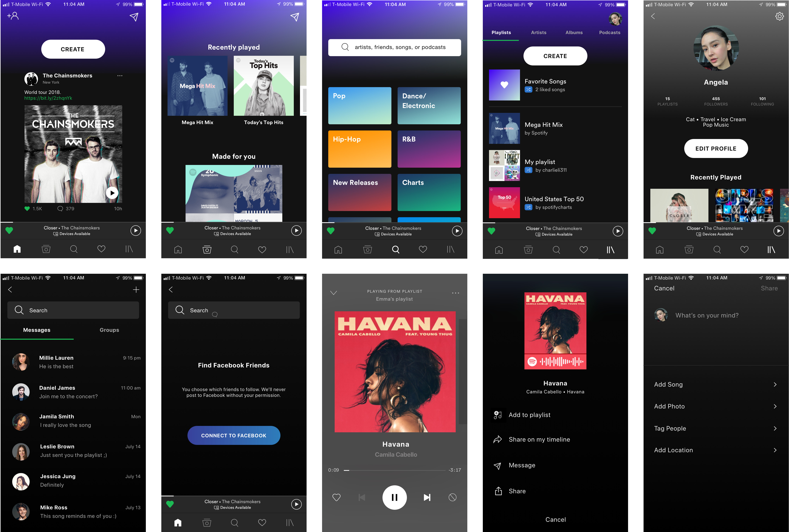Open the purple R&B genre tile
This screenshot has height=532, width=789.
429,149
